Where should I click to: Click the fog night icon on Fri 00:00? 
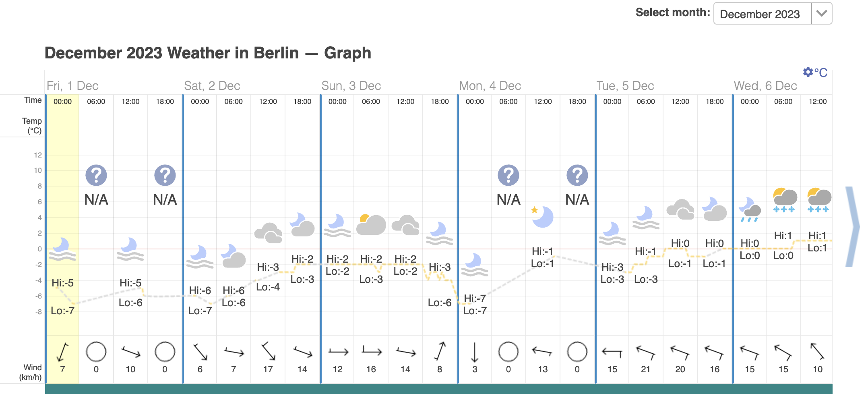pyautogui.click(x=62, y=249)
